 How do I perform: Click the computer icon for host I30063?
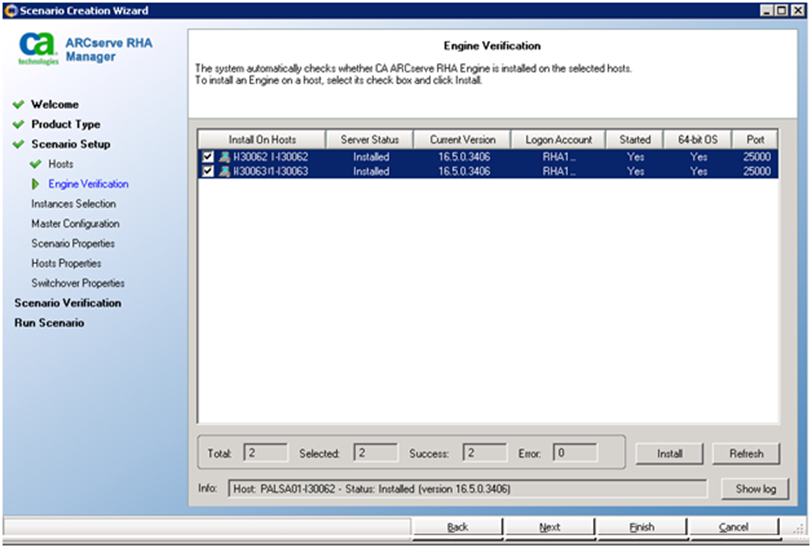point(224,171)
